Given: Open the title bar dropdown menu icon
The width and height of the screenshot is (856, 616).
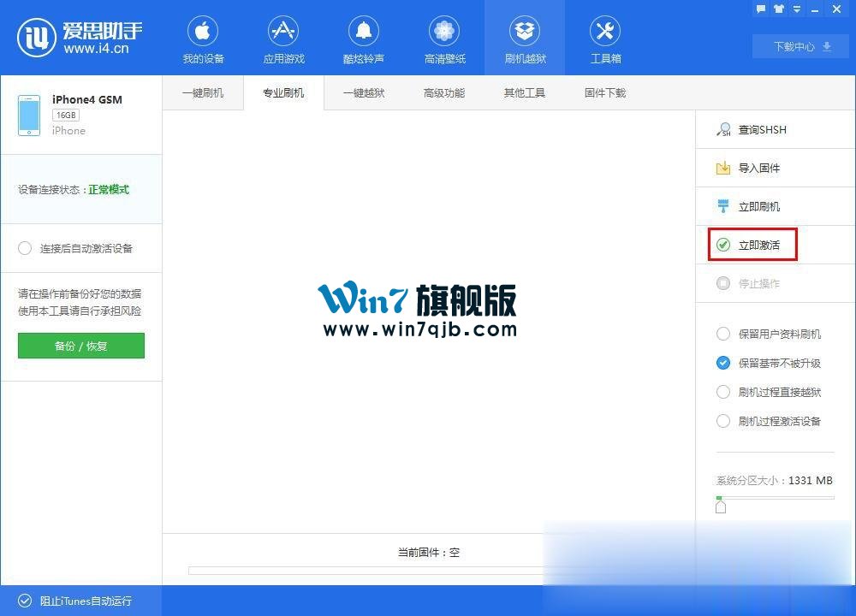Looking at the screenshot, I should pos(796,9).
